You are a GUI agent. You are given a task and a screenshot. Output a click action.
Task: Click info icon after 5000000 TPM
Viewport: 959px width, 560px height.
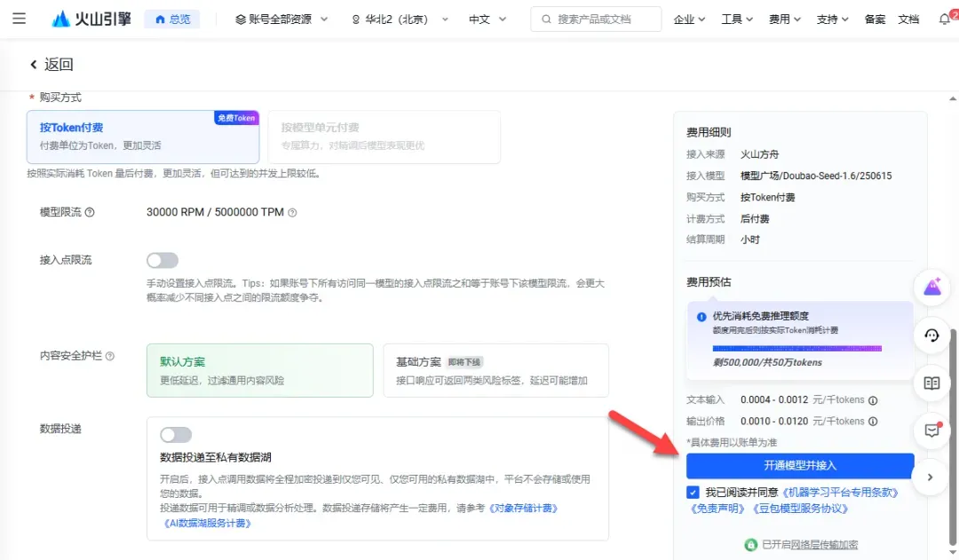coord(292,213)
